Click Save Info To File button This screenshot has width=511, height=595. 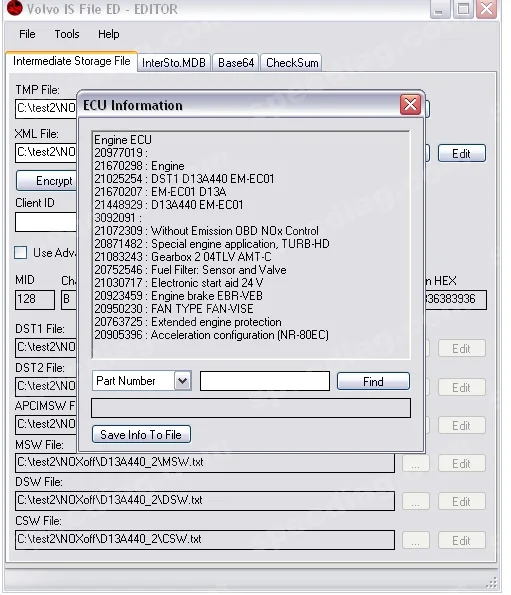(141, 434)
